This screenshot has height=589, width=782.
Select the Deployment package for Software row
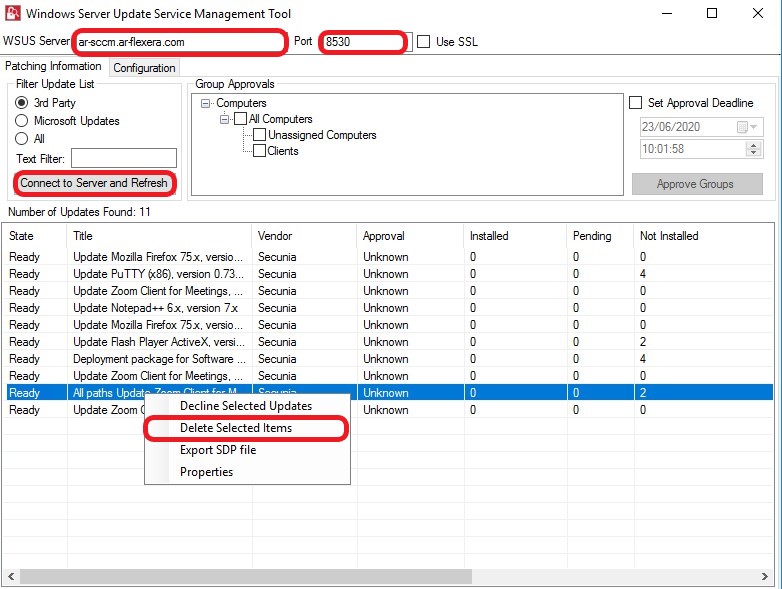(x=389, y=359)
